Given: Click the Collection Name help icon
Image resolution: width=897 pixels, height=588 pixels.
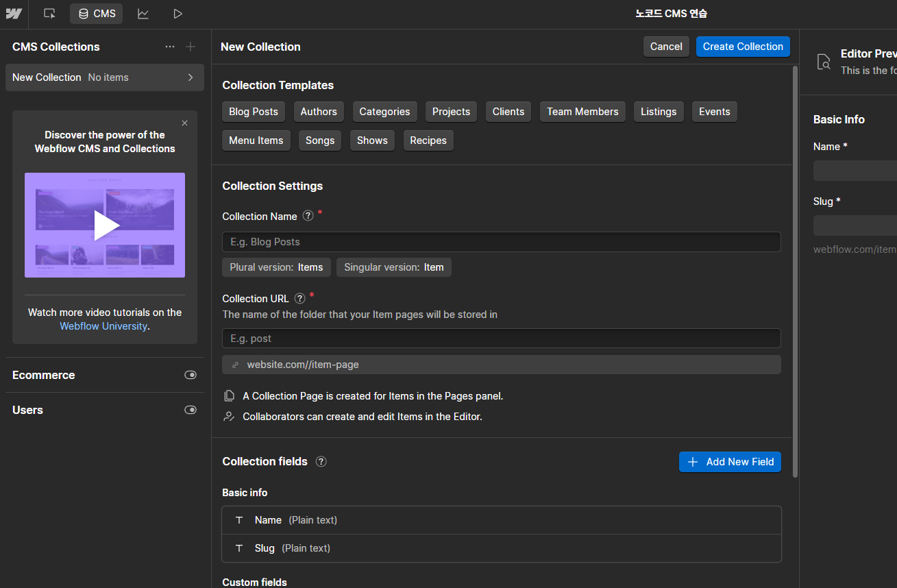Looking at the screenshot, I should (308, 216).
